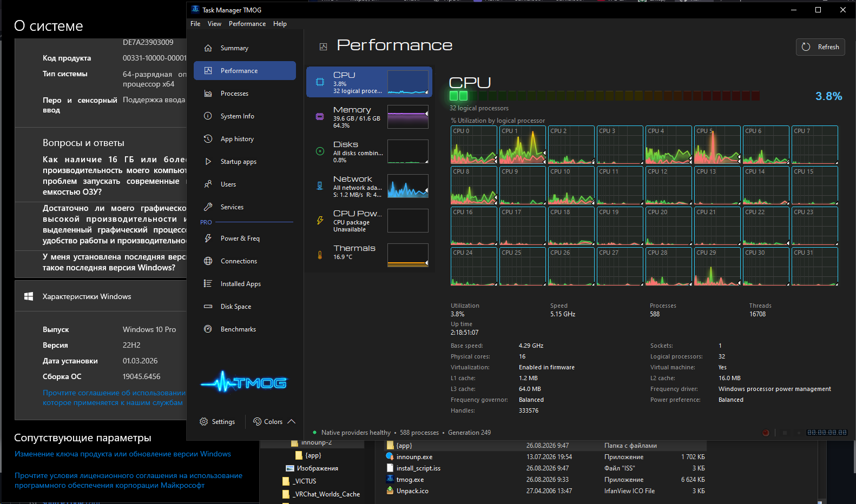Click the Unpack.ico file row
The image size is (856, 504).
coord(546,491)
